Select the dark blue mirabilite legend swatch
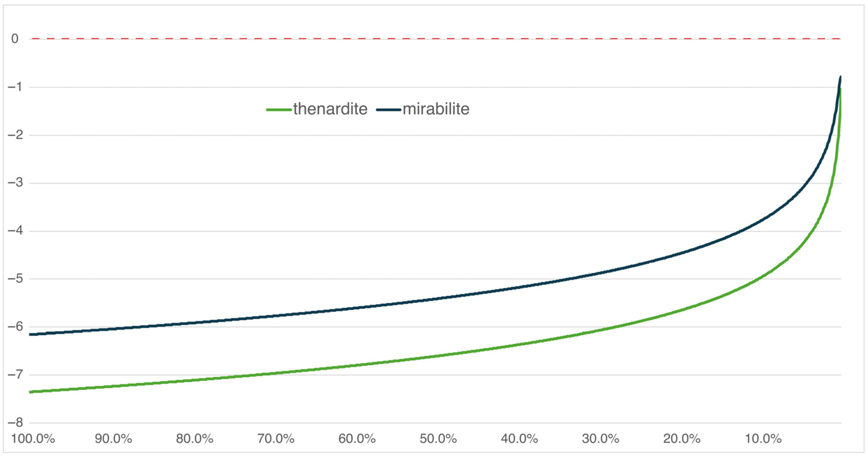The image size is (868, 458). click(388, 109)
